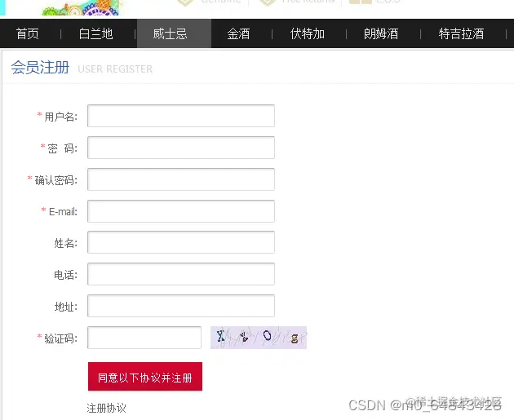Image resolution: width=514 pixels, height=420 pixels.
Task: Submit with 同意以下协议并注册 button
Action: point(145,377)
